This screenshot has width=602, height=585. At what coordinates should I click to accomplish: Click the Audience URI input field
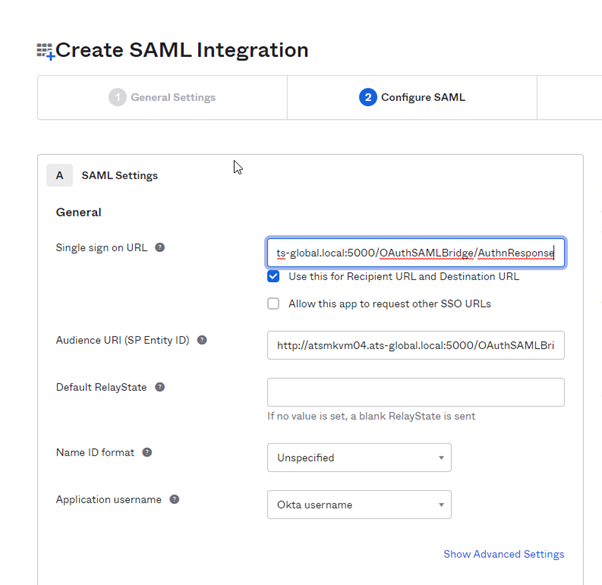coord(415,346)
